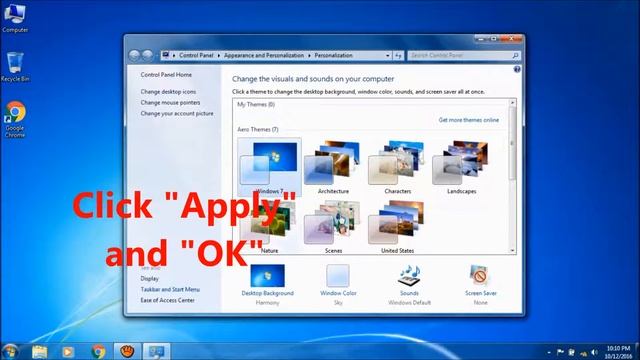This screenshot has height=360, width=640.
Task: Click Get more themes online link
Action: [x=469, y=120]
